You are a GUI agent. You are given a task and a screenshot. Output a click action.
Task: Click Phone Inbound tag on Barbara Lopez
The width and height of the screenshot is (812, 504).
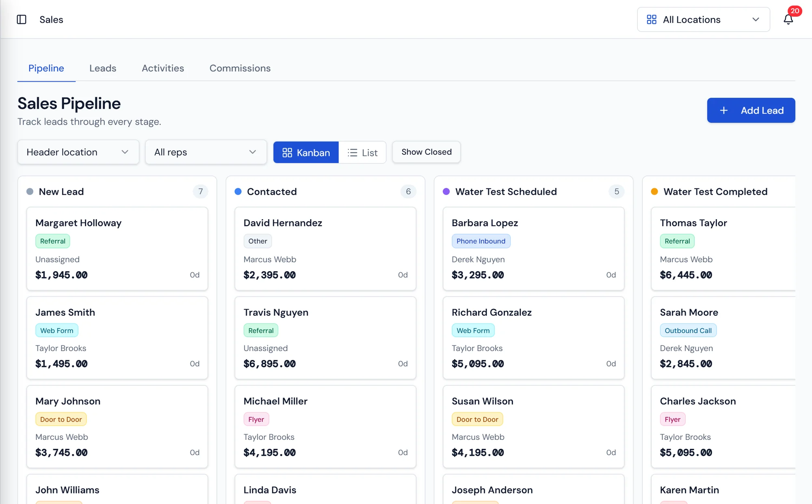[x=481, y=241]
